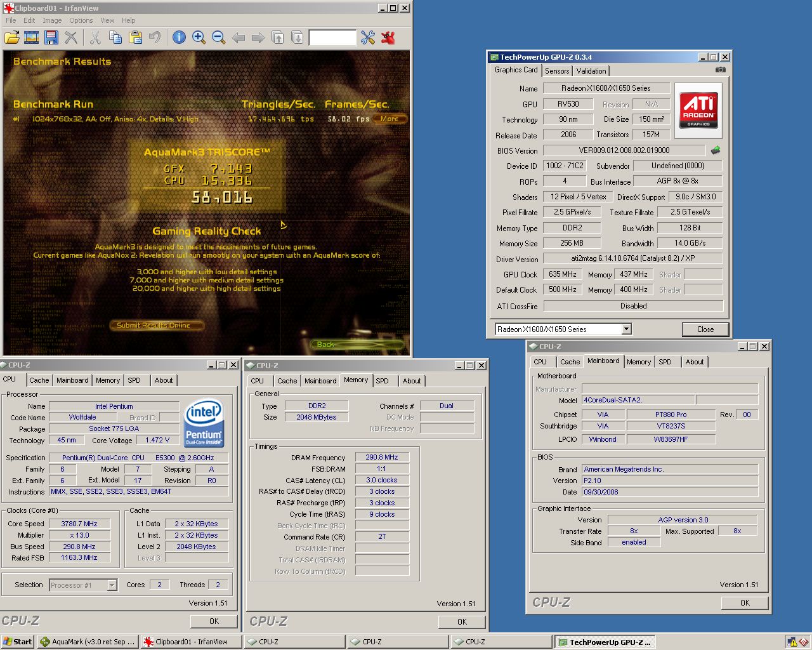Start IrfanView slideshow filmstrip icon
Viewport: 812px width, 650px height.
pos(32,37)
